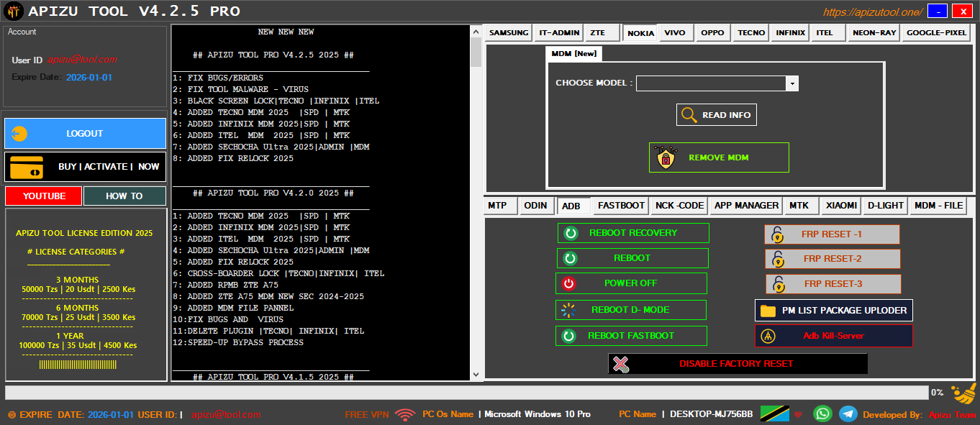Image resolution: width=980 pixels, height=425 pixels.
Task: Open the NEON-RAY tab
Action: [874, 33]
